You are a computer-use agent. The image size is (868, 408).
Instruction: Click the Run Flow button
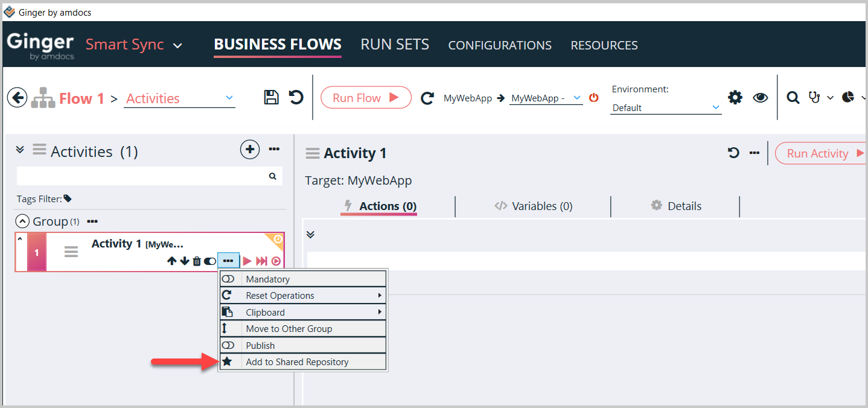tap(366, 98)
